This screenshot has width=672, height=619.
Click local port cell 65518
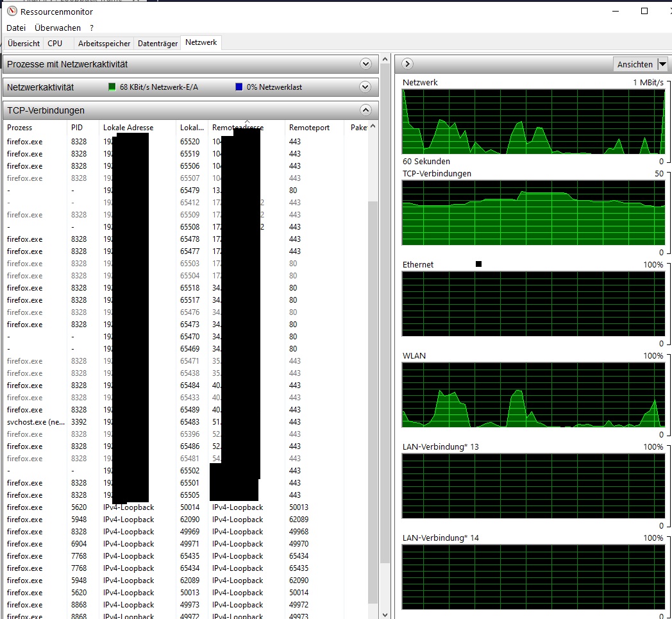click(x=190, y=287)
